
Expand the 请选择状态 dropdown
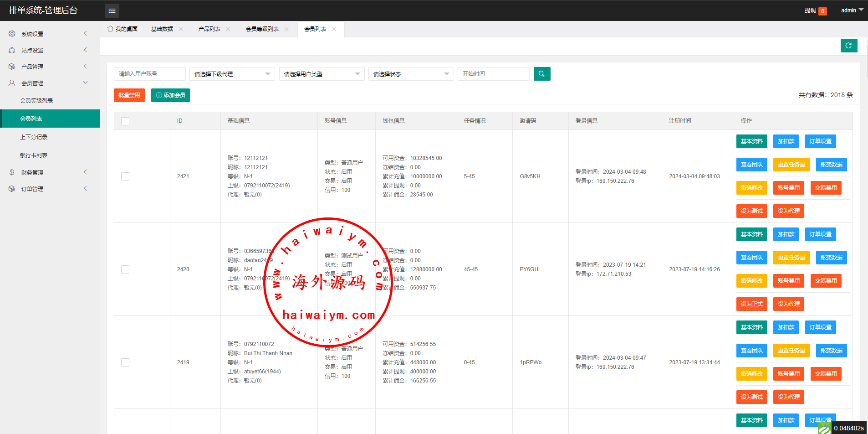(411, 74)
